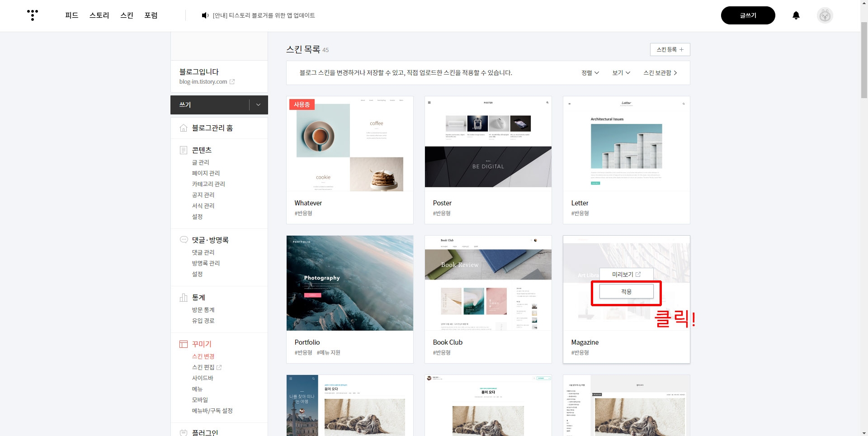Image resolution: width=868 pixels, height=436 pixels.
Task: Click the 쓰기 sidebar button
Action: coord(210,104)
